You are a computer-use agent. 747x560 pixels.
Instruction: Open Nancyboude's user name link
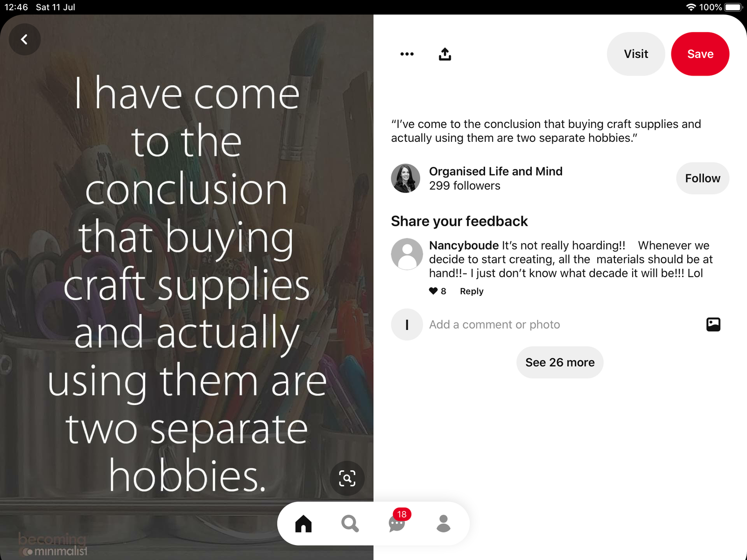point(464,245)
